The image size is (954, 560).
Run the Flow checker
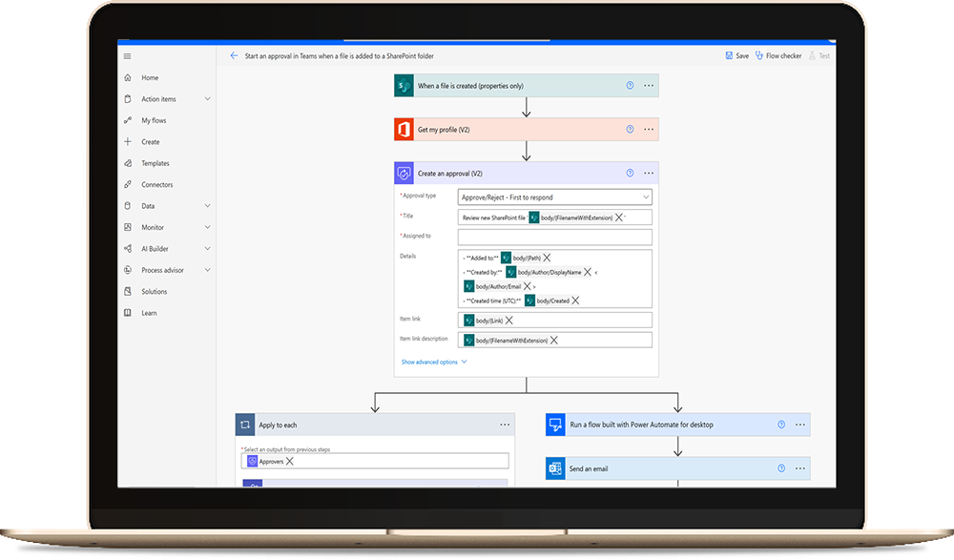point(778,56)
